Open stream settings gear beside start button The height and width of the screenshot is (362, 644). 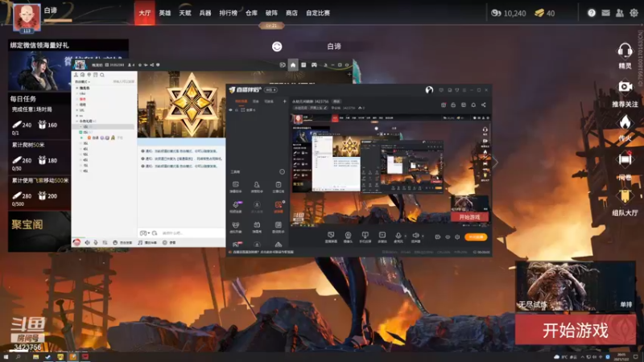[x=457, y=237]
